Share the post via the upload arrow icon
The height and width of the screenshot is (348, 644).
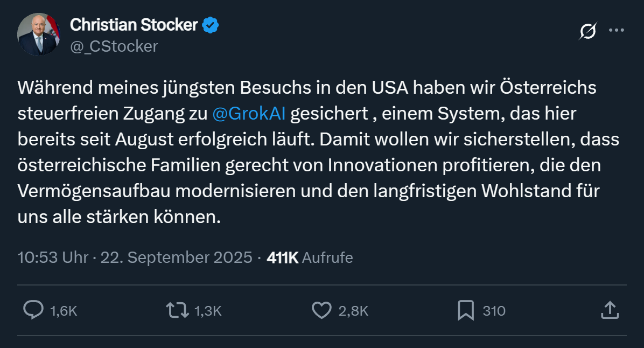(609, 310)
